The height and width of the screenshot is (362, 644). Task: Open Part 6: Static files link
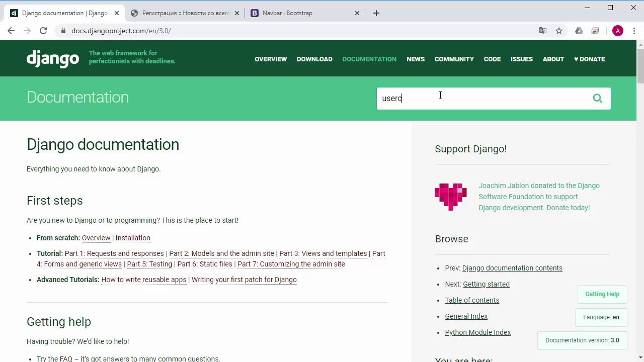click(x=205, y=264)
